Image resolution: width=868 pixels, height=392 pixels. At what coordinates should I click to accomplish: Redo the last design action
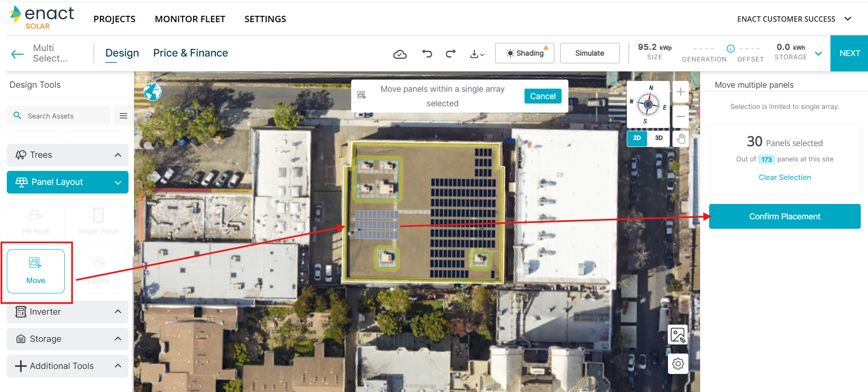[450, 54]
